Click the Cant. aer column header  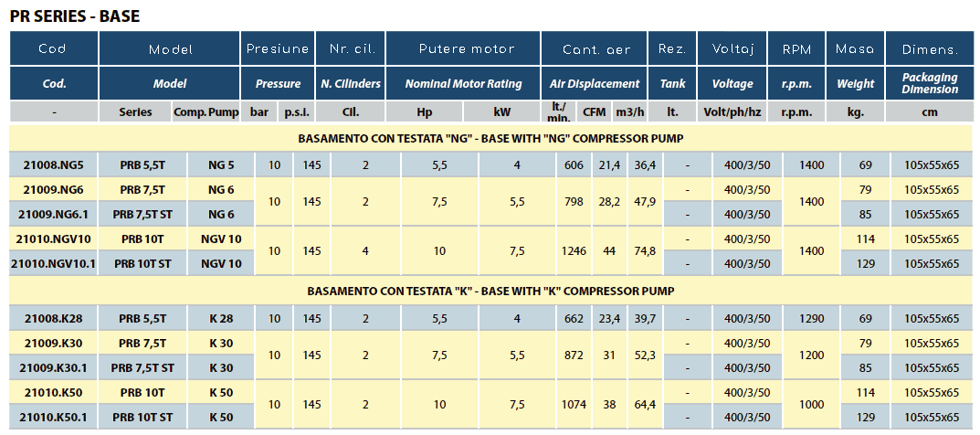coord(594,49)
